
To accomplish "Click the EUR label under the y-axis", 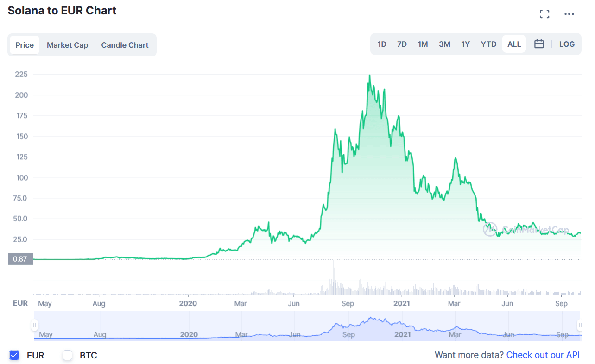I will click(20, 303).
